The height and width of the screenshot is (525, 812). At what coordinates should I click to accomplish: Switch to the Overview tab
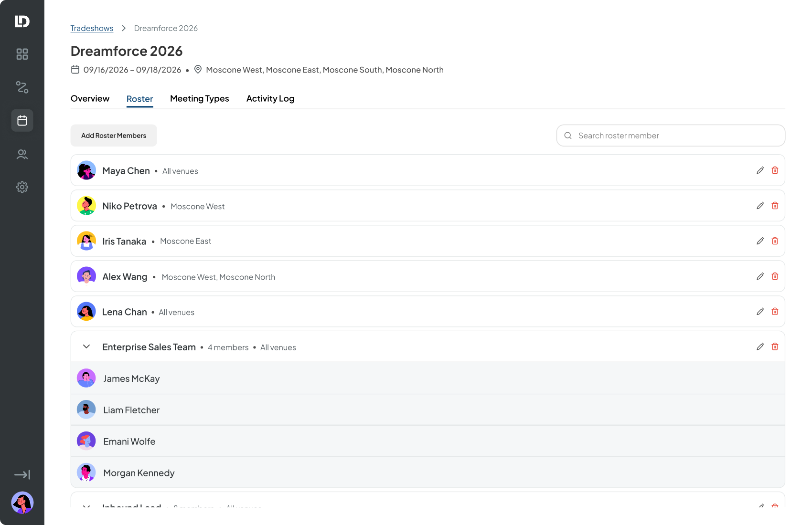[90, 99]
